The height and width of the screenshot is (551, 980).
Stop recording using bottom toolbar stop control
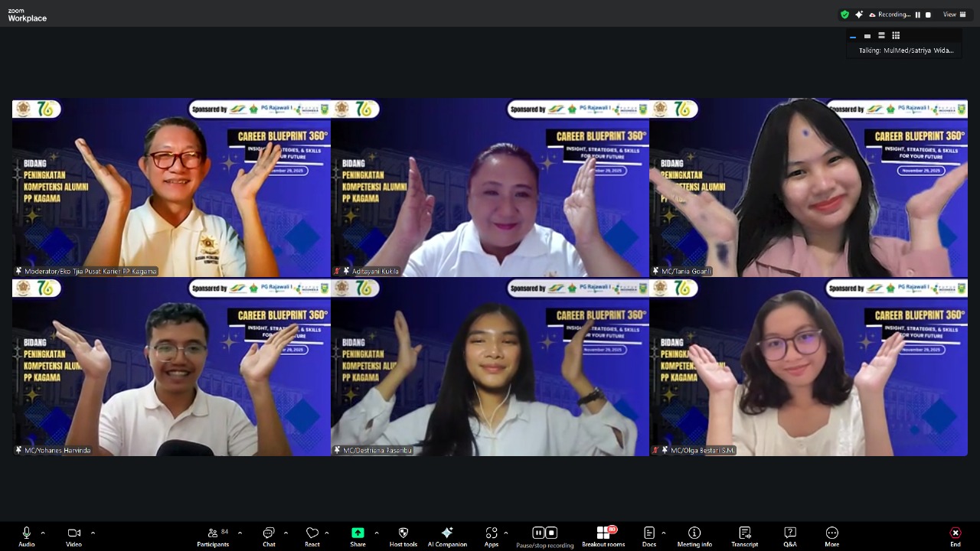(551, 533)
